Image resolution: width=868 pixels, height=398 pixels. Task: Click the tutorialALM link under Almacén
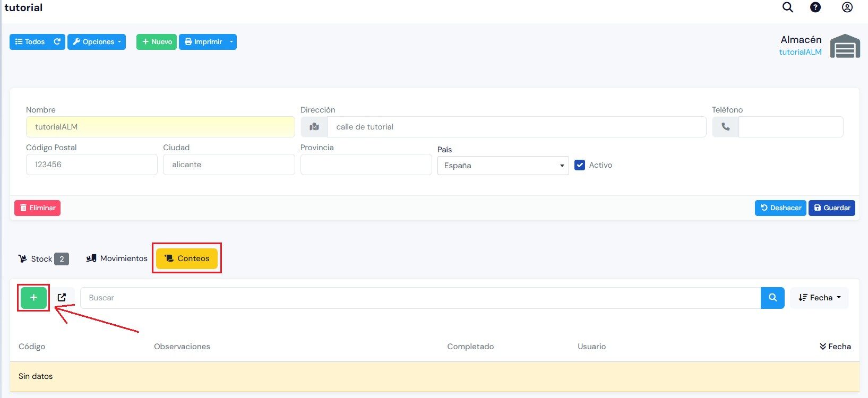pos(800,52)
